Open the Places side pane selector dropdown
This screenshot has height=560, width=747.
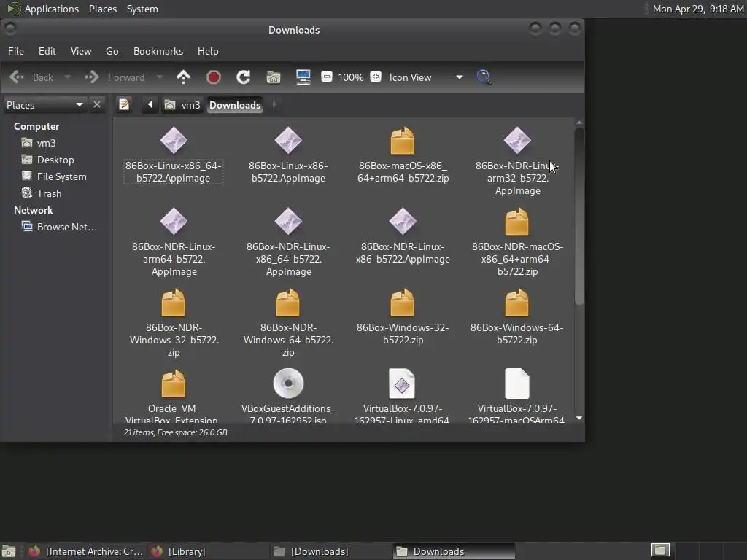[44, 105]
